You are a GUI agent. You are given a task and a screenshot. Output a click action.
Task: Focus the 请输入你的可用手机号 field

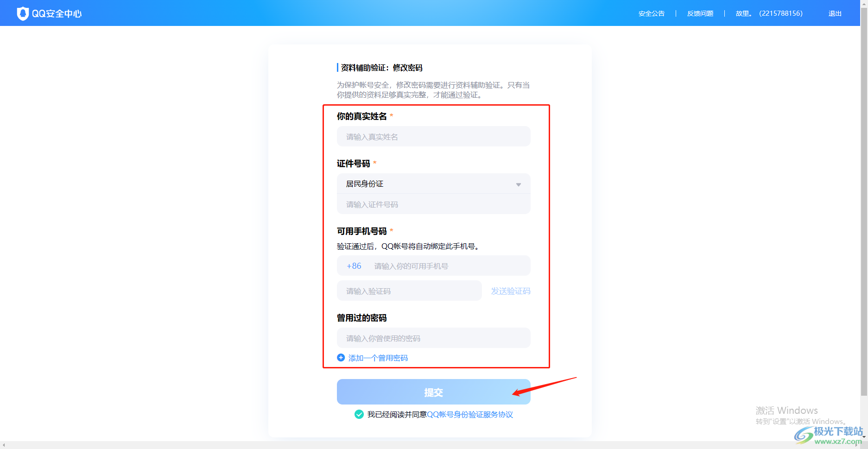449,266
